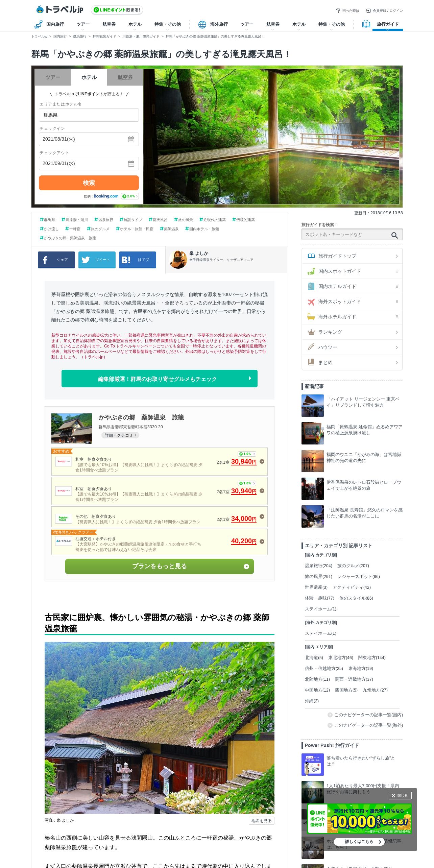Click the check-in date field

[x=89, y=139]
